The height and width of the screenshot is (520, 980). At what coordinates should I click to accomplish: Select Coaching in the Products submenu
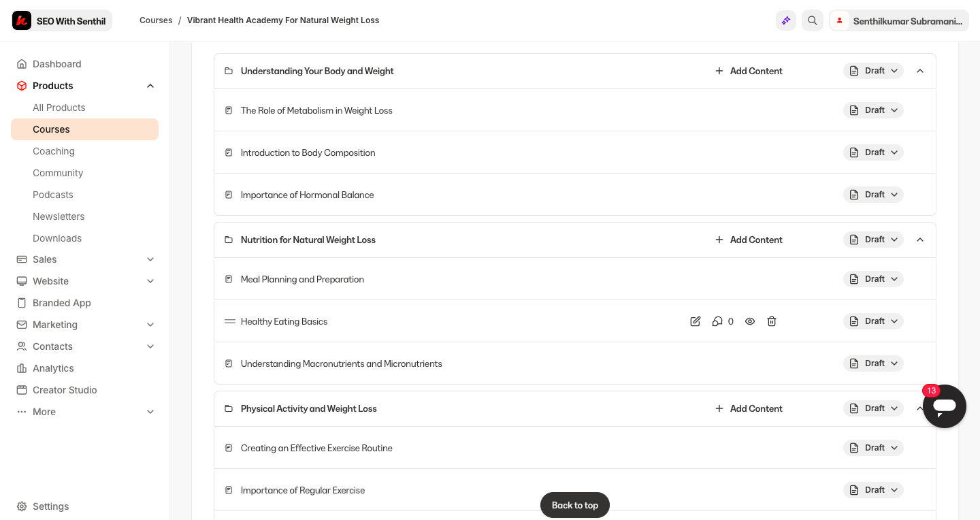click(x=54, y=151)
